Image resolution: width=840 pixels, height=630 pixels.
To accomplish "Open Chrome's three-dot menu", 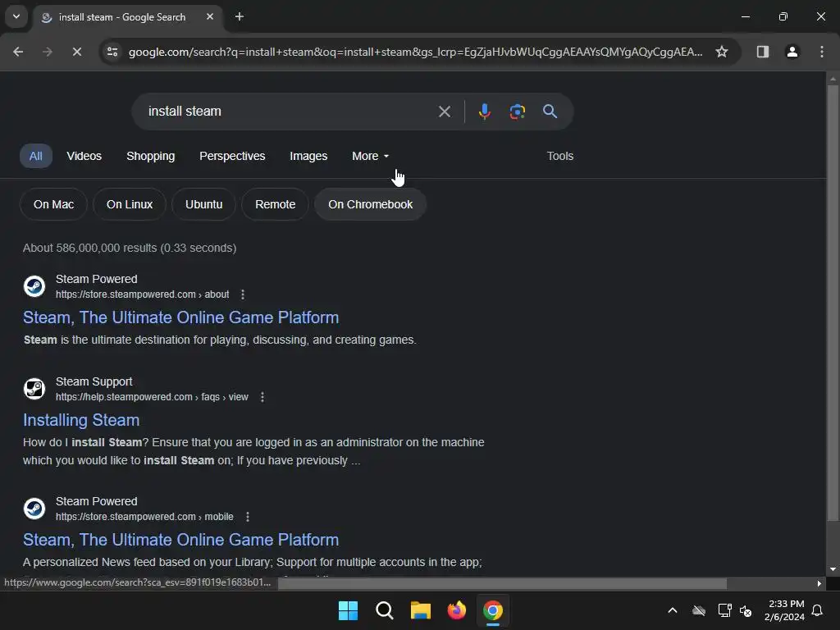I will click(x=822, y=52).
